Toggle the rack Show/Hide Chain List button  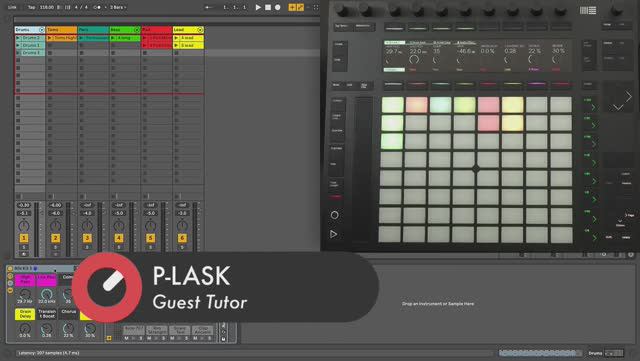pos(10,284)
